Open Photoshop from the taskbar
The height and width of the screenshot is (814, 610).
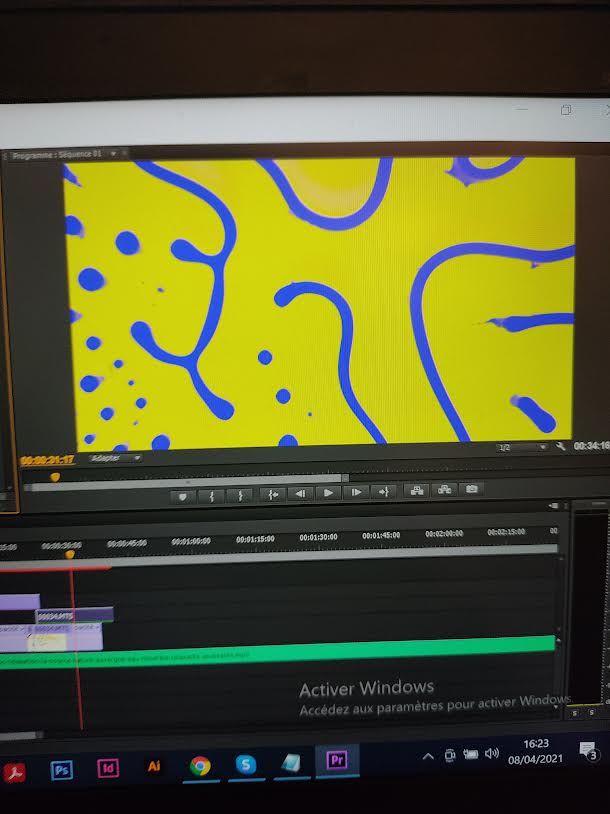coord(62,769)
